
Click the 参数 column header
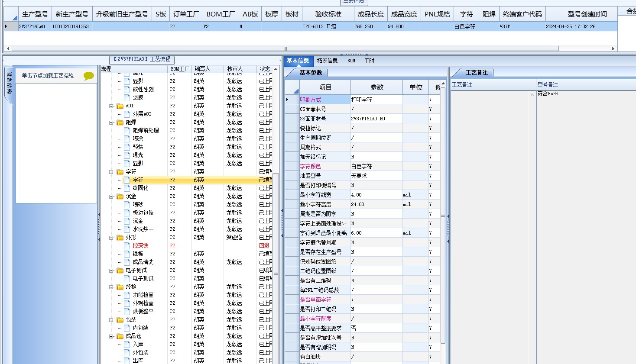click(377, 87)
